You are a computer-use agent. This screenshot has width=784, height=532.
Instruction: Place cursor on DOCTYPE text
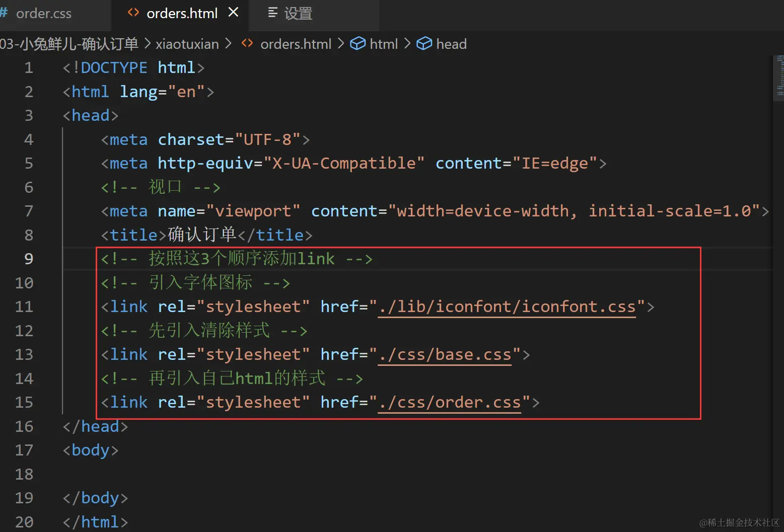tap(114, 67)
